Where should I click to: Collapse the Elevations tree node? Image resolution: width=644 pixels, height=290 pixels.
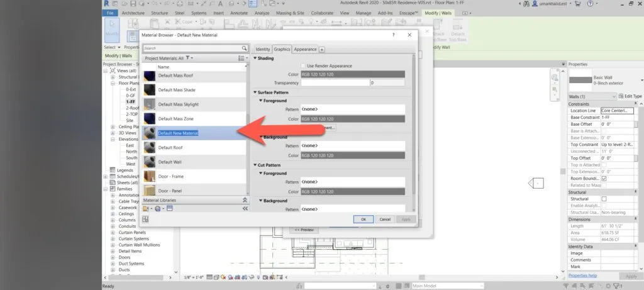(x=113, y=139)
